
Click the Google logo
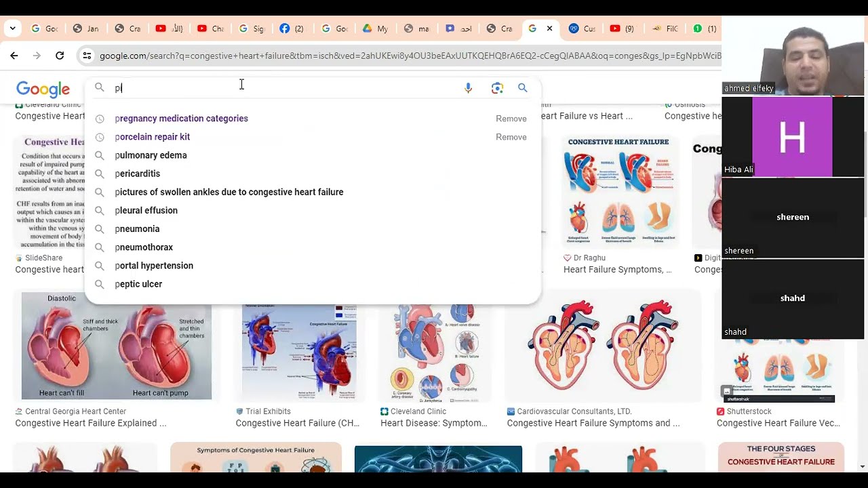(x=43, y=89)
